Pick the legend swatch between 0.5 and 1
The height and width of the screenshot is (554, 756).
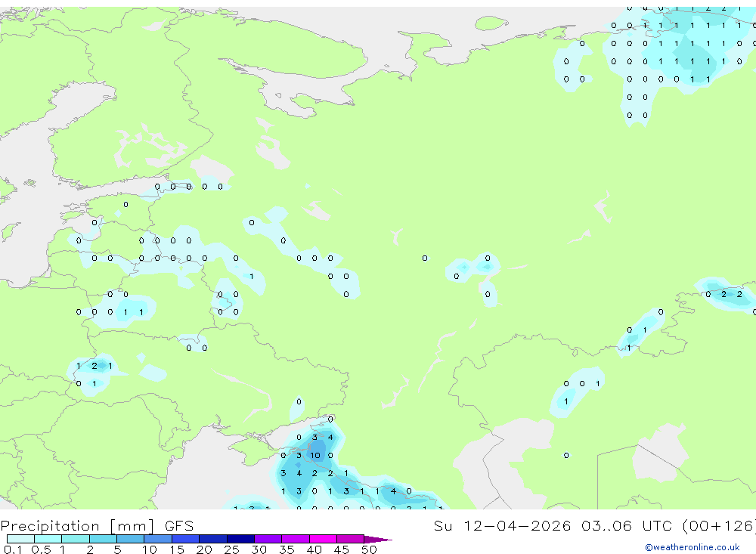[48, 539]
